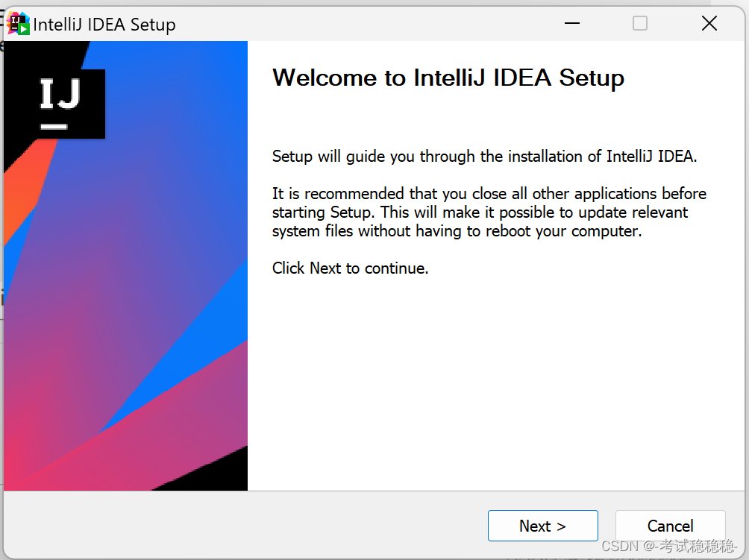Maximize the IntelliJ IDEA Setup window

click(640, 23)
